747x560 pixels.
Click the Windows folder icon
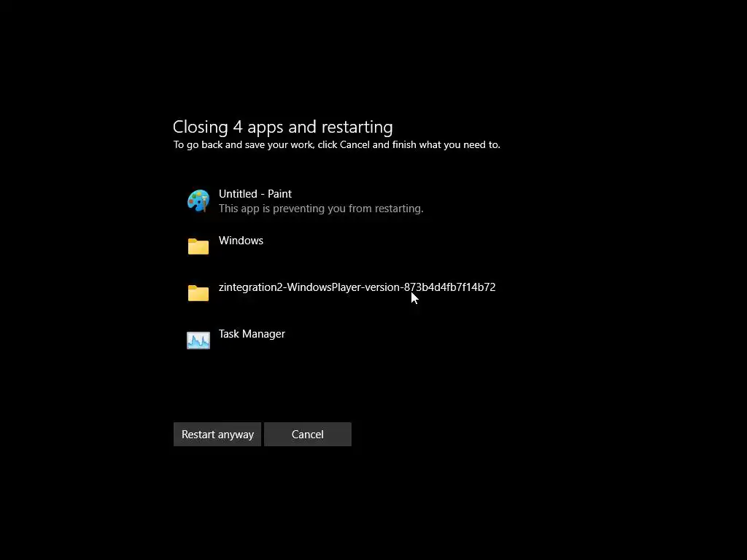[x=198, y=246]
